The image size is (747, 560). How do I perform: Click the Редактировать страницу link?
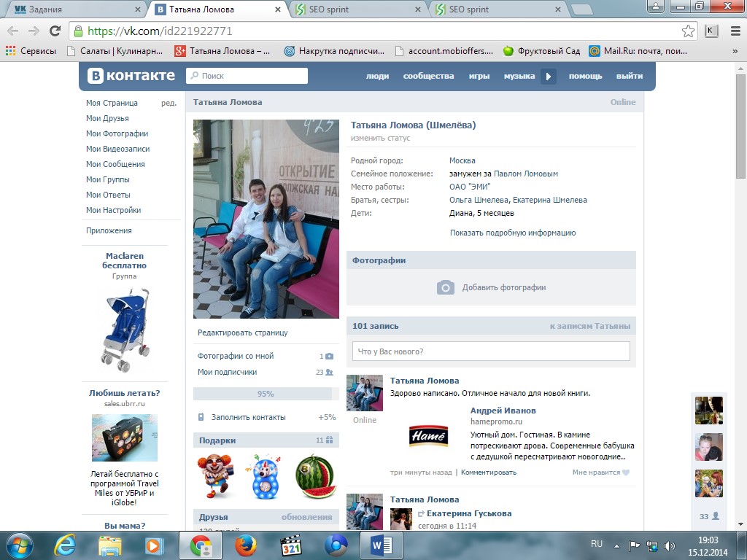(242, 332)
